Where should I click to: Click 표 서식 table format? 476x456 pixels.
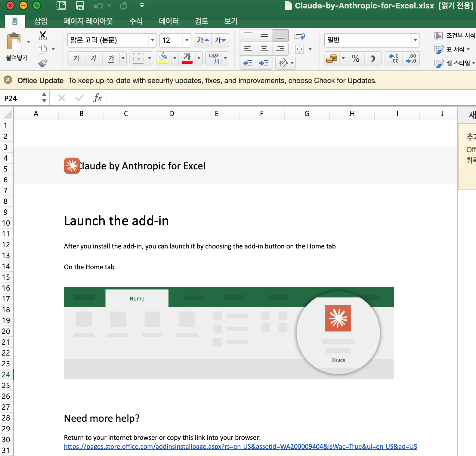point(452,49)
